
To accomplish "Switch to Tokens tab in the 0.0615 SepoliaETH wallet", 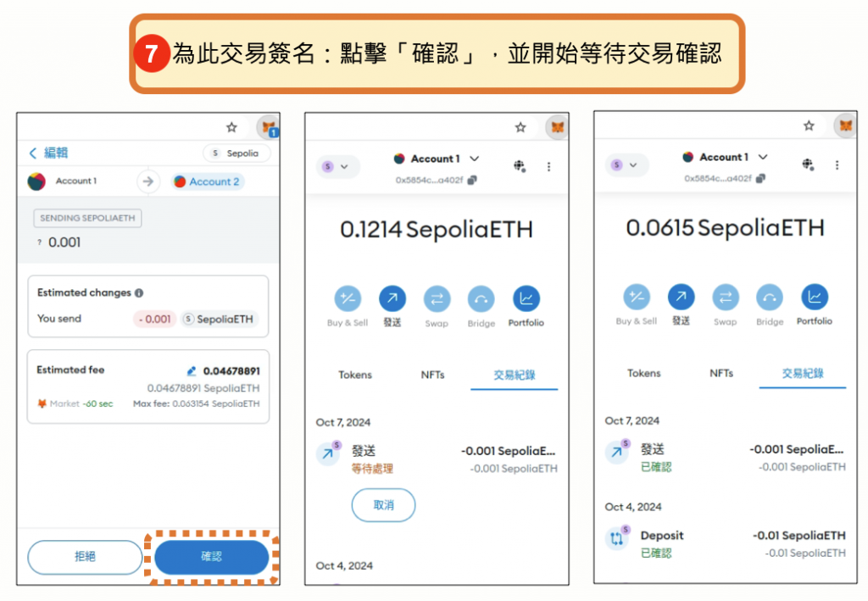I will 643,373.
